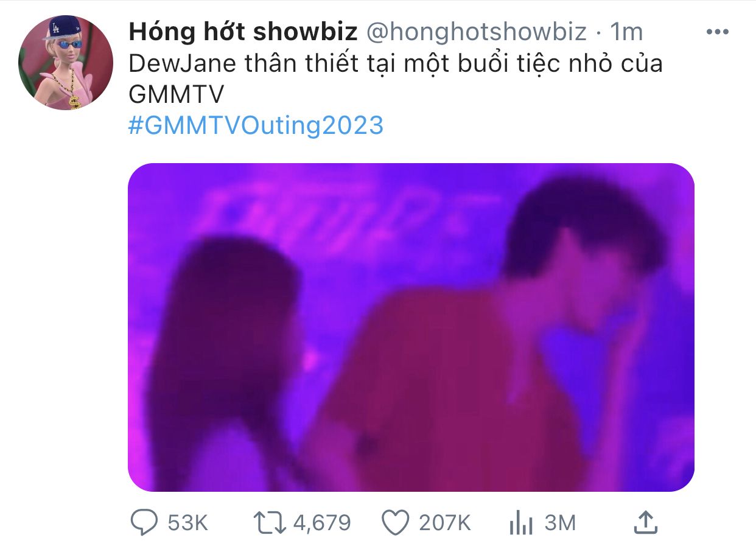Click the 4,679 retweets count

[322, 523]
